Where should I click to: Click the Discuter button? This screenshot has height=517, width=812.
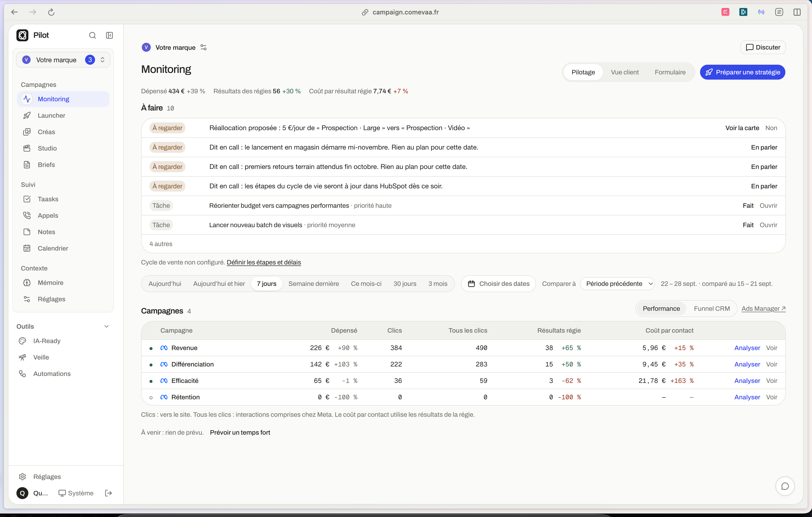[x=763, y=48]
